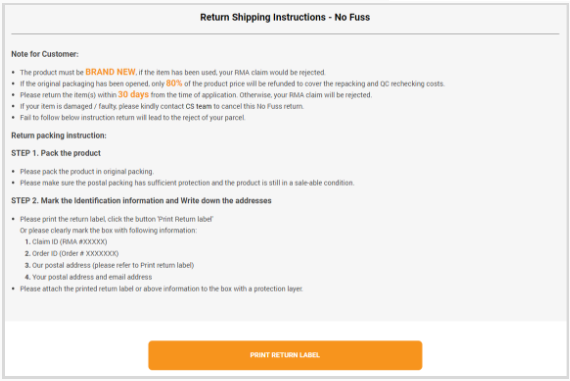Select the Return Shipping Instructions title
This screenshot has height=381, width=570.
tap(285, 17)
